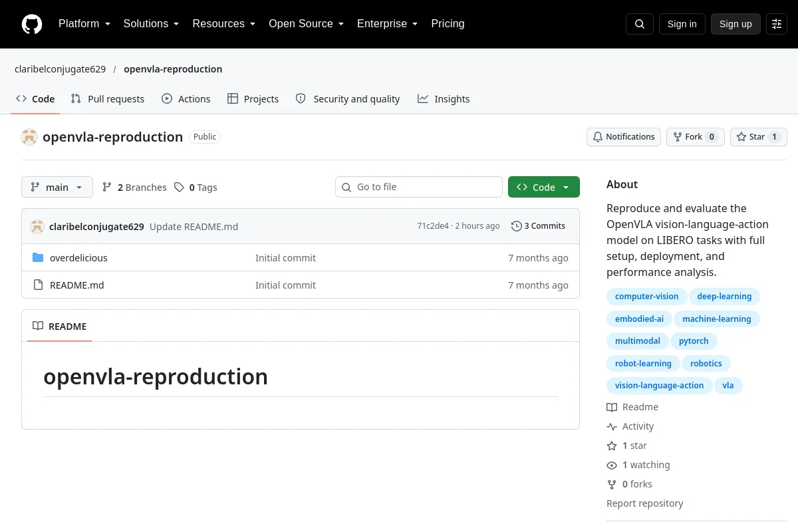View the 0 forks link
This screenshot has width=798, height=532.
(630, 484)
